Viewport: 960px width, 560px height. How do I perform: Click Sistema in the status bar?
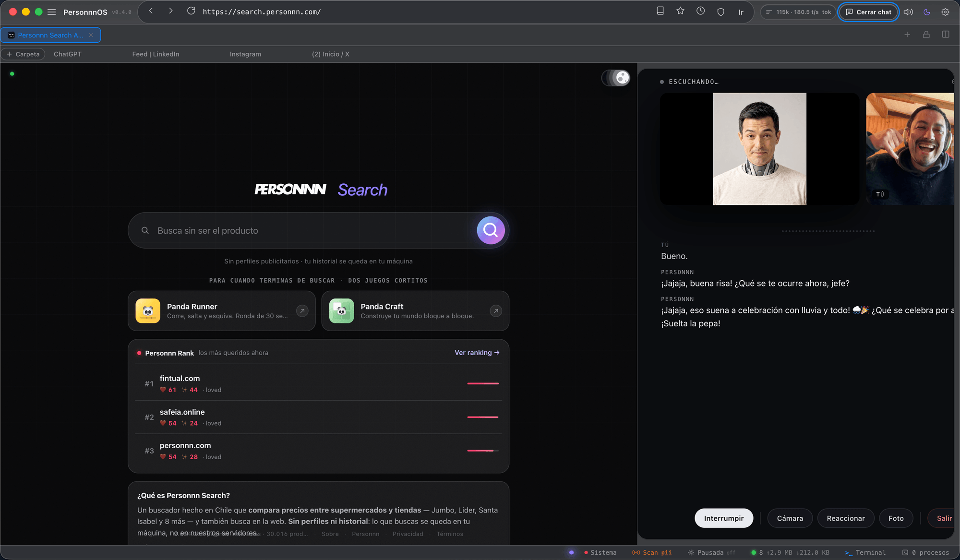click(x=600, y=552)
